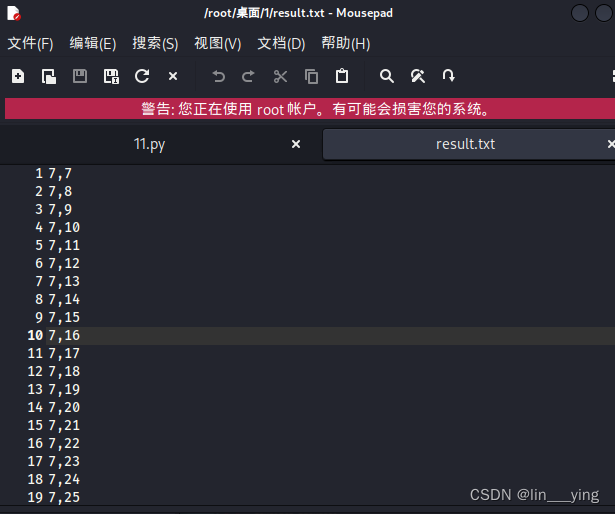Viewport: 615px width, 514px height.
Task: Click the text '7,13' on line 7
Action: tap(64, 281)
